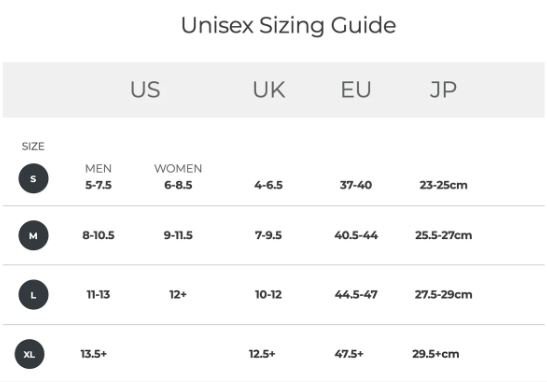This screenshot has height=382, width=547.
Task: Select the JP 23-25cm size value
Action: pos(443,185)
